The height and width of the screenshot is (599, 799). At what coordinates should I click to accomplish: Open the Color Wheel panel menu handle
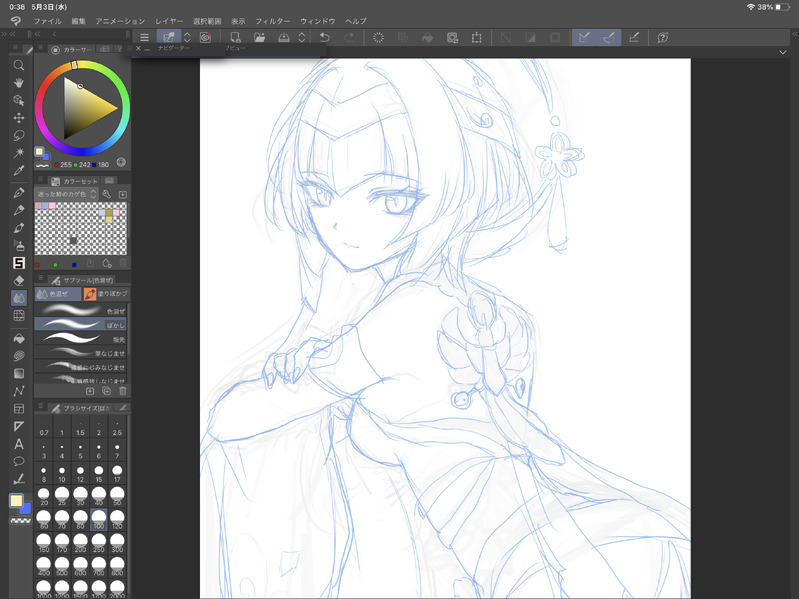(41, 49)
